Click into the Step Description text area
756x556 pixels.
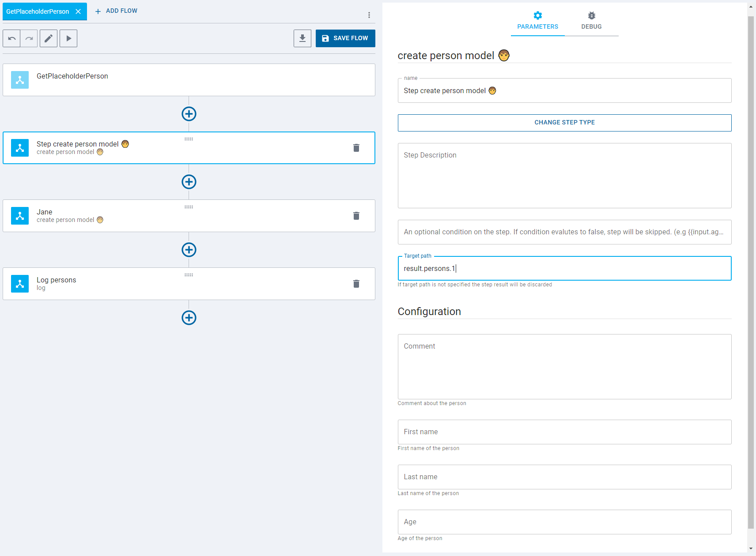pyautogui.click(x=564, y=176)
